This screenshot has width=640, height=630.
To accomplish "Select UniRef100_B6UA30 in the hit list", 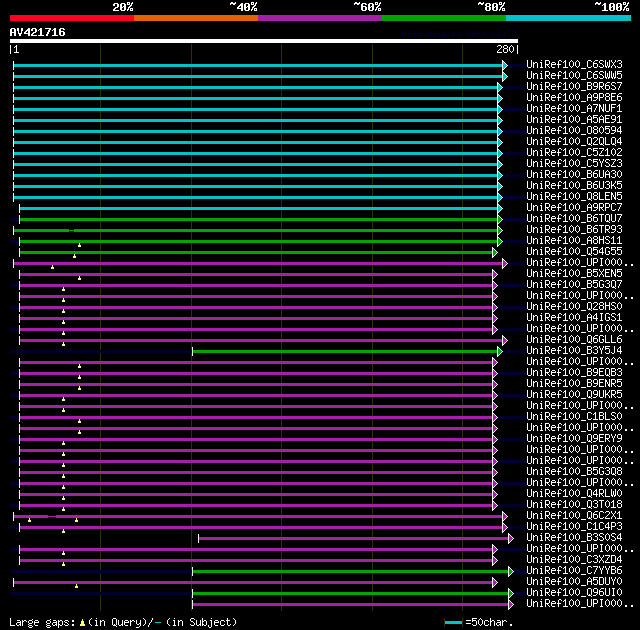I will [574, 175].
